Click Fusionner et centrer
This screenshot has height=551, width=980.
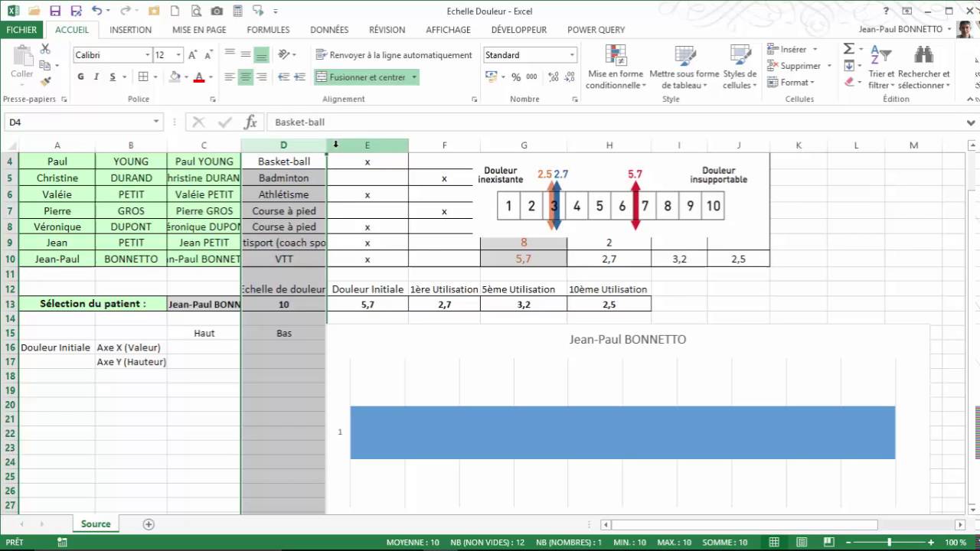tap(361, 77)
